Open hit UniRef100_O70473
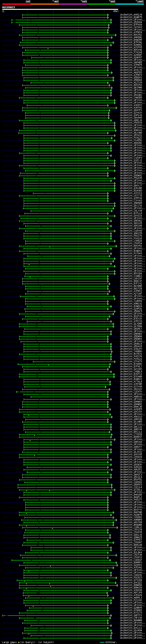The image size is (146, 644). pyautogui.click(x=131, y=361)
